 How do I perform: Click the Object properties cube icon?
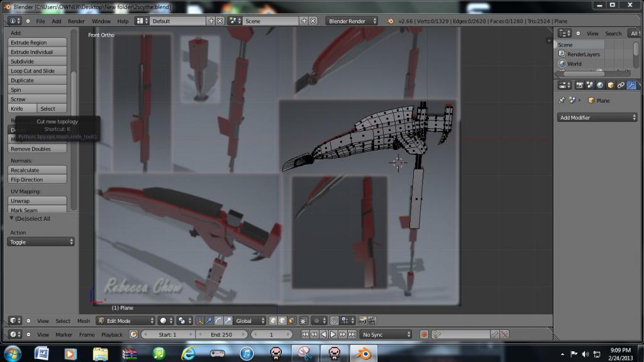tap(611, 85)
